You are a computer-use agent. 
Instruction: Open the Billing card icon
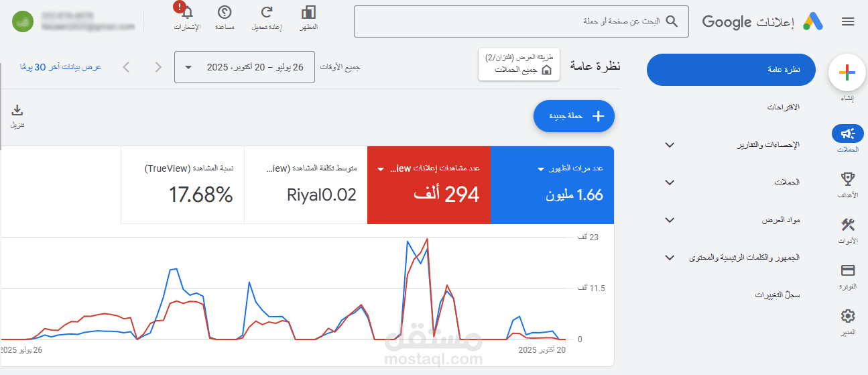847,270
